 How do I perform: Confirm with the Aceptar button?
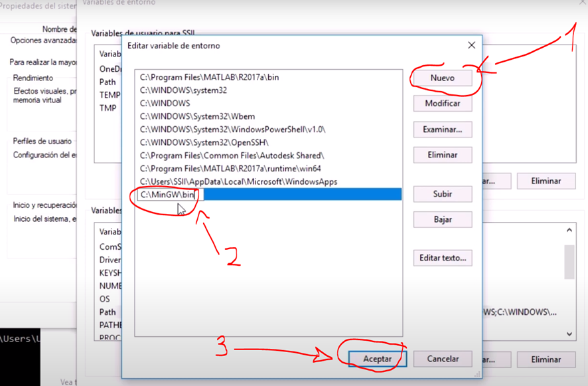coord(377,359)
